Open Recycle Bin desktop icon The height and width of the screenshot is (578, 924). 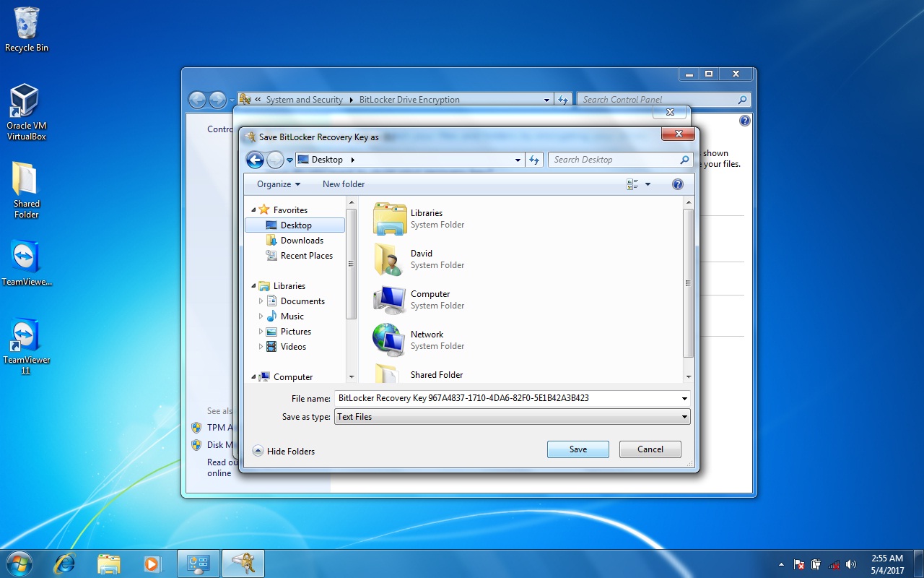point(26,30)
